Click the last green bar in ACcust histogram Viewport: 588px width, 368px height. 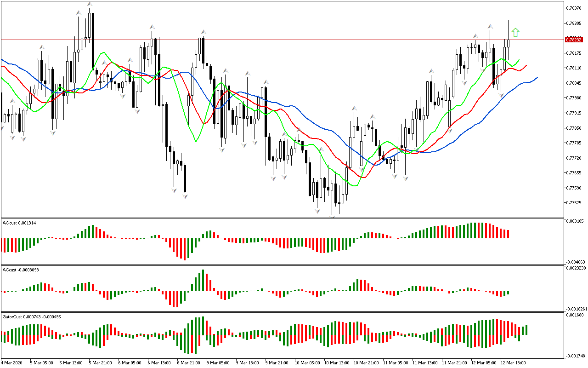[x=508, y=293]
